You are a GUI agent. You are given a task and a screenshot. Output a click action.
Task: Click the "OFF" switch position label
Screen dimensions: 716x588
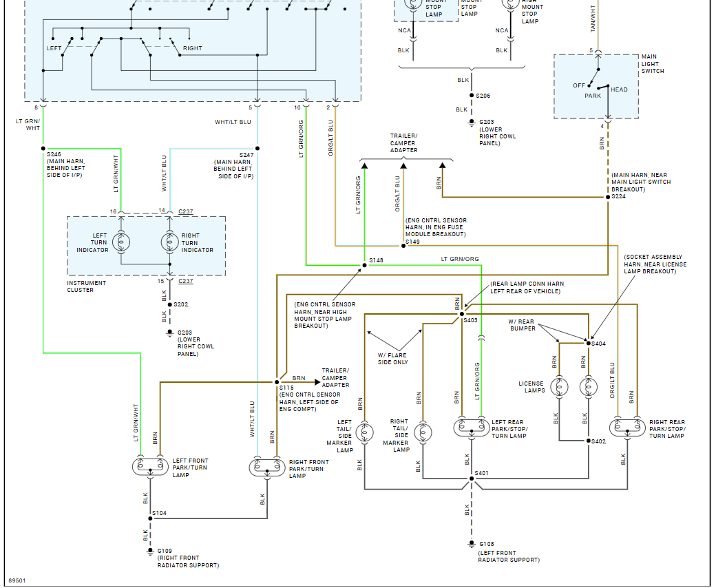pos(578,85)
